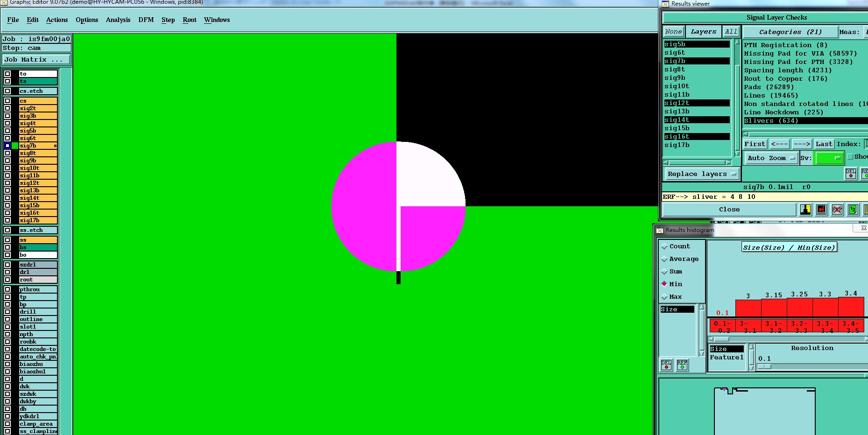Viewport: 868px width, 435px height.
Task: Toggle the checkbox for layer cs.etch
Action: coord(7,91)
